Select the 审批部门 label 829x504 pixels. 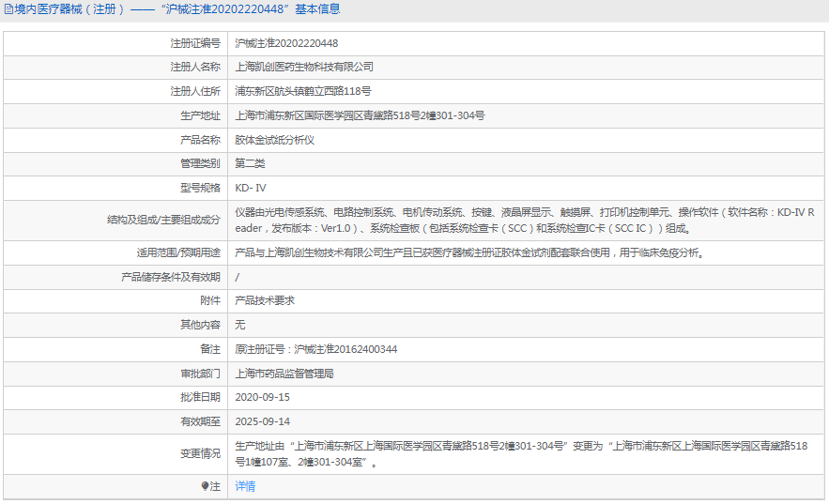[200, 374]
